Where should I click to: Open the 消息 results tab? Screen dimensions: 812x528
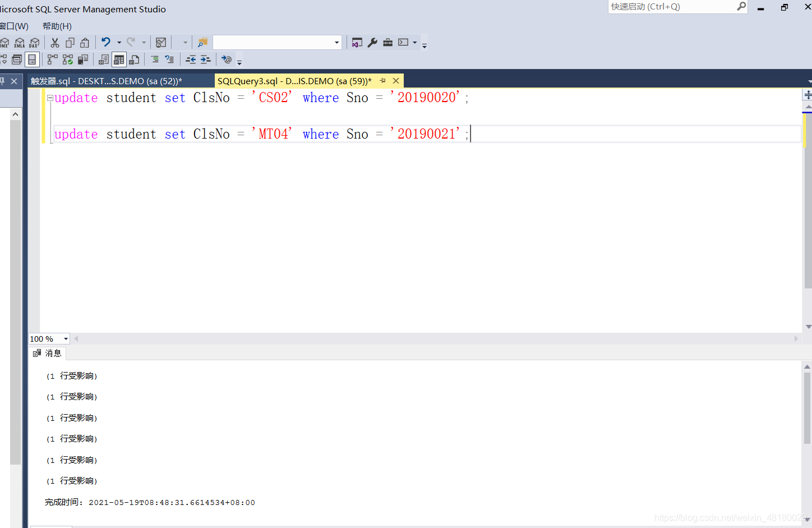(x=47, y=353)
